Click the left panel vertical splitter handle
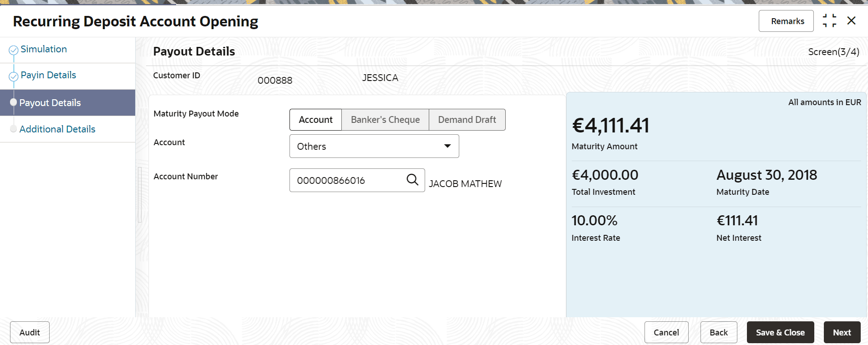 pos(140,195)
